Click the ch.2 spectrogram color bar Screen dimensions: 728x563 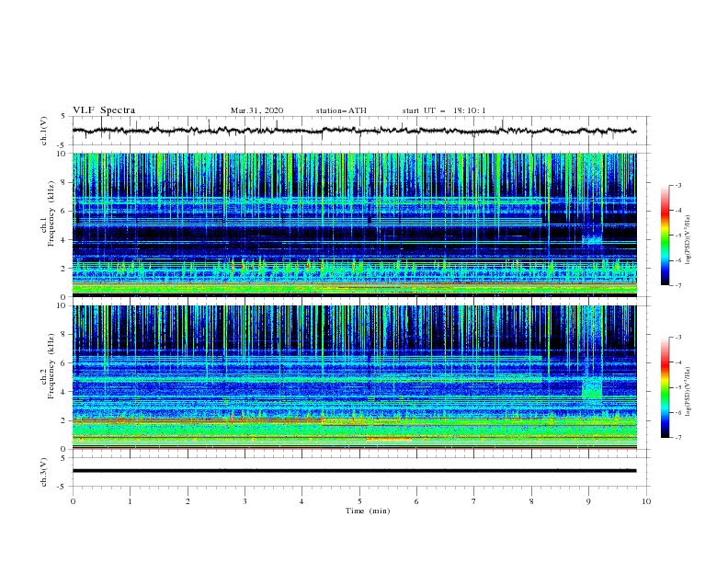(x=665, y=387)
